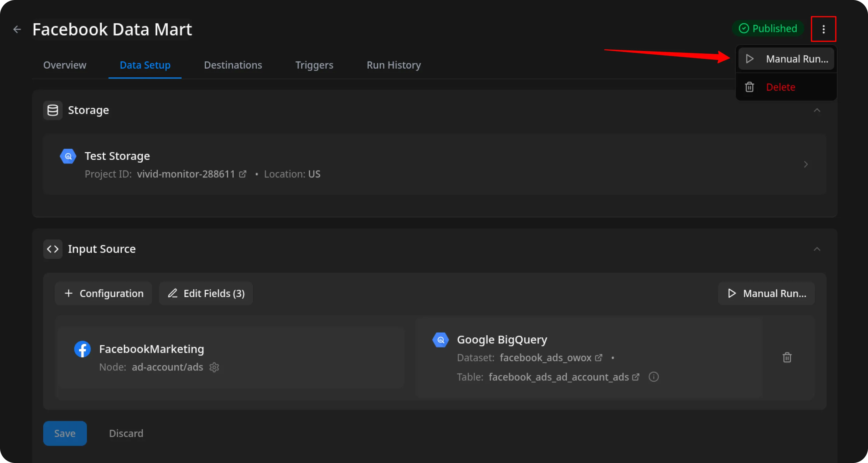Select the Facebook Marketing source icon
This screenshot has width=868, height=463.
pyautogui.click(x=83, y=349)
